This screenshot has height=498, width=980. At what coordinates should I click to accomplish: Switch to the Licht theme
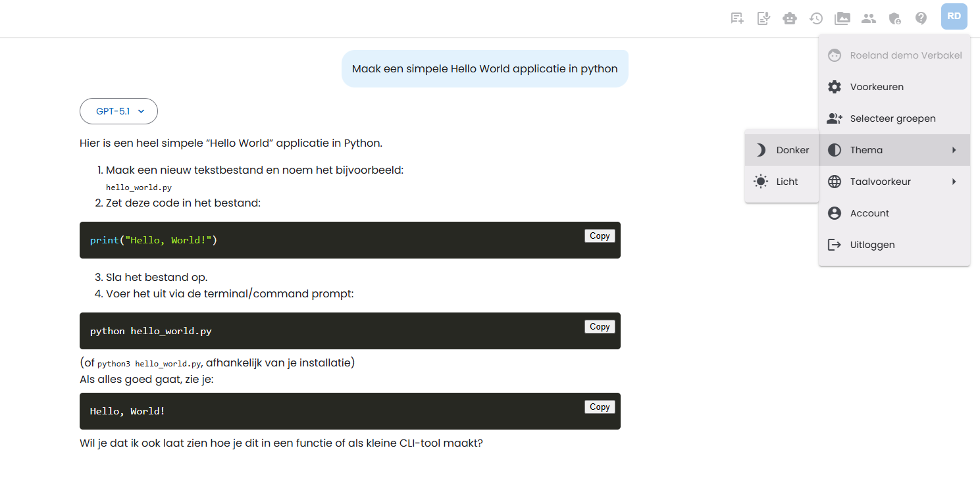782,182
